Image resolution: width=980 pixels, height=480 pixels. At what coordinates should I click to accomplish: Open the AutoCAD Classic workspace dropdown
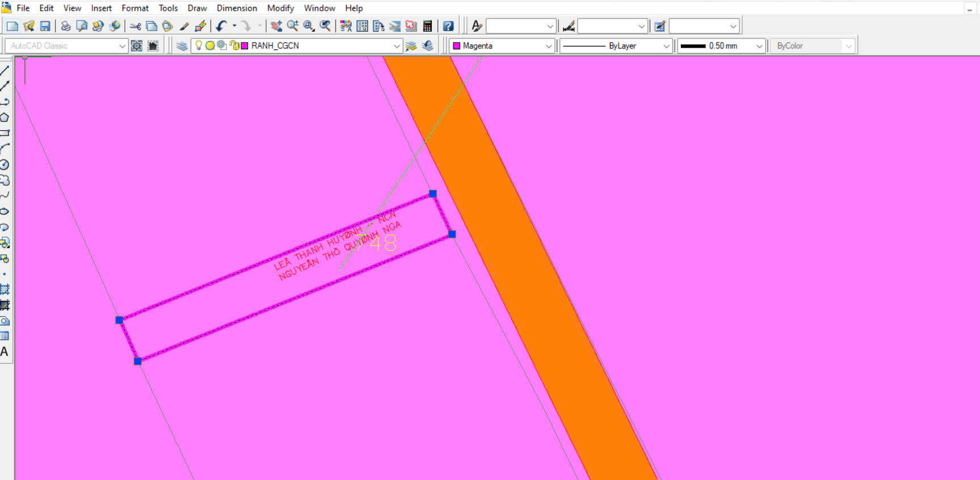click(66, 46)
